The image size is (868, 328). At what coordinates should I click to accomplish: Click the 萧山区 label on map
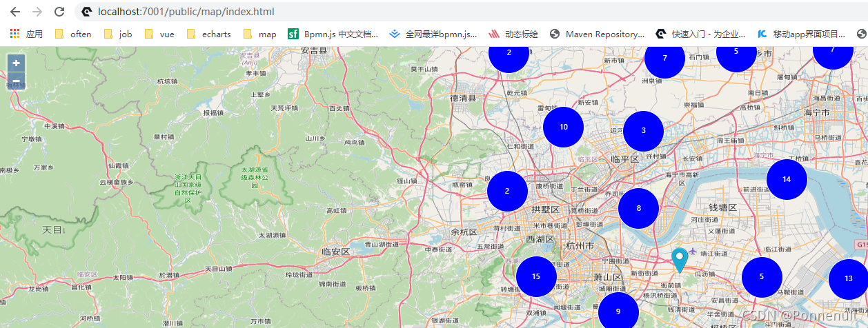[609, 277]
